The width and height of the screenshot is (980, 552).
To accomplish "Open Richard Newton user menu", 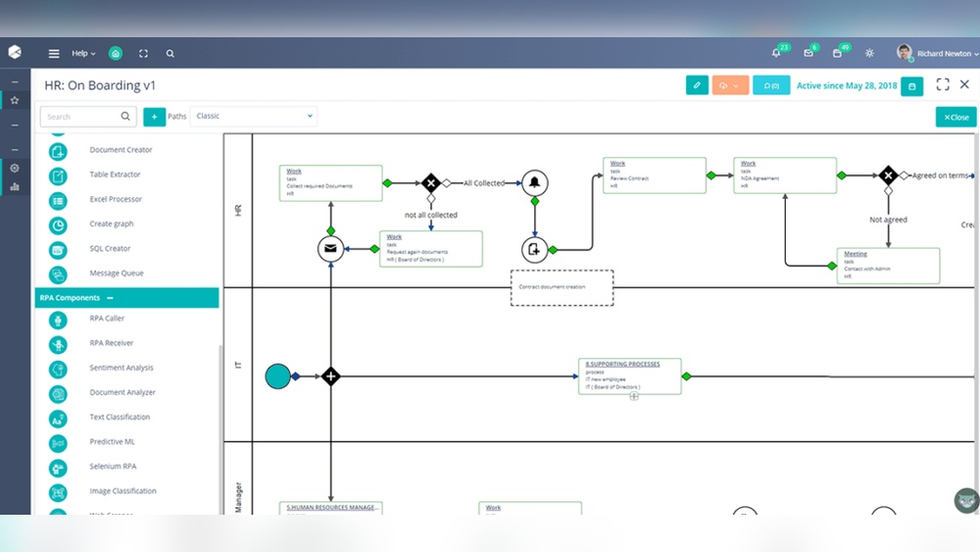I will (937, 53).
